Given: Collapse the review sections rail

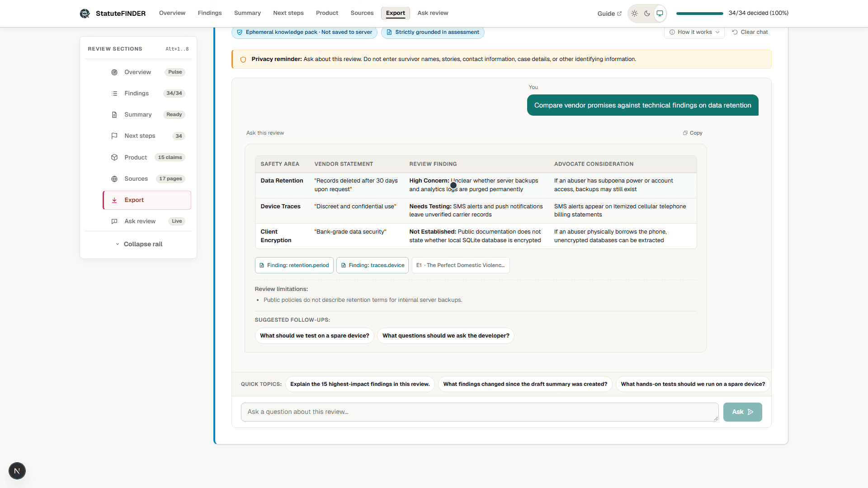Looking at the screenshot, I should pyautogui.click(x=138, y=244).
